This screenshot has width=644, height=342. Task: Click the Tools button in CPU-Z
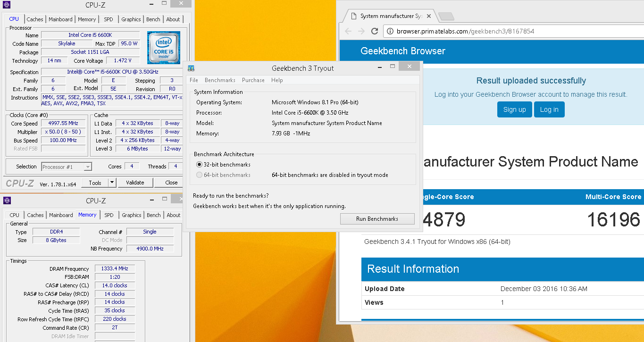coord(95,183)
